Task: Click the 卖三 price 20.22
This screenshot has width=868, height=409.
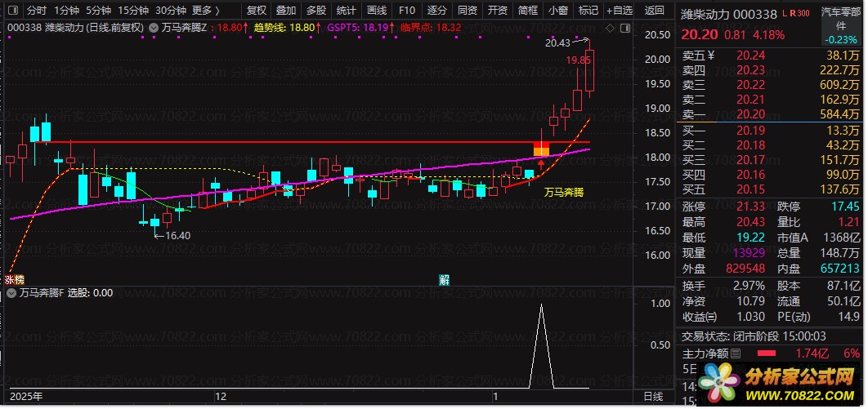Action: pos(749,85)
